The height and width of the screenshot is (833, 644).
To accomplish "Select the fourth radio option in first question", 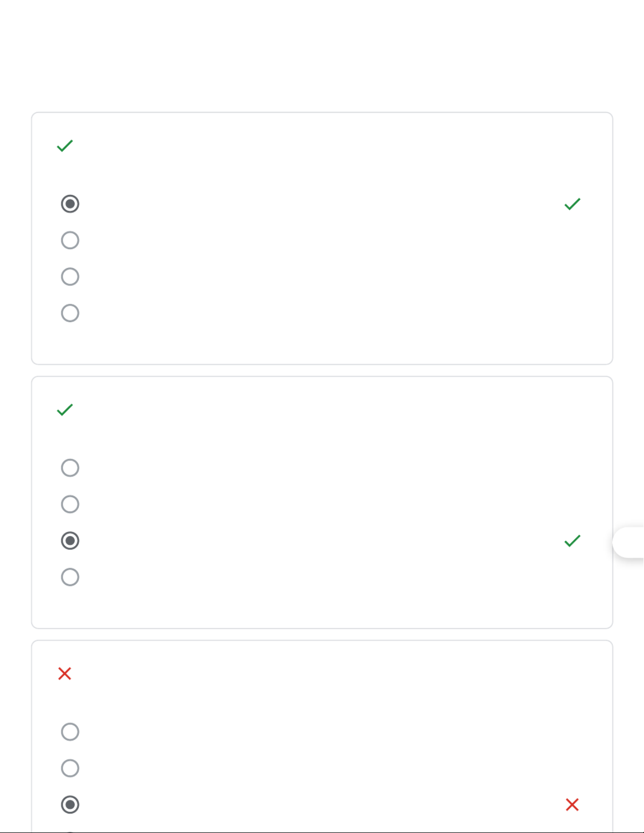I will tap(70, 313).
